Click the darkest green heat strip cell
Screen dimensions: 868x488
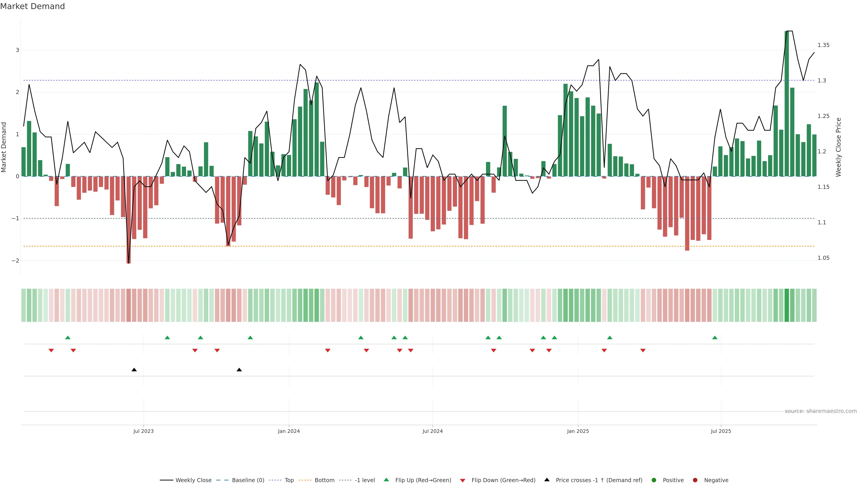tap(786, 305)
